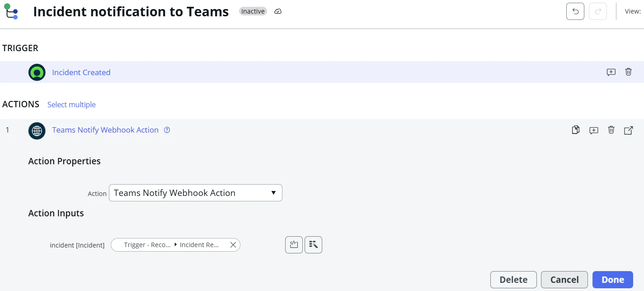644x291 pixels.
Task: Click the Incident Created trigger icon
Action: [37, 72]
